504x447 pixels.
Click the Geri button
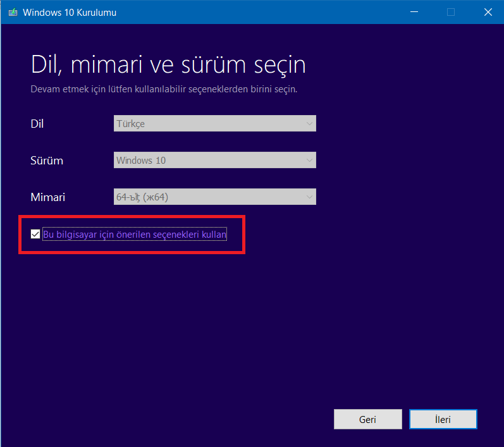[x=367, y=419]
